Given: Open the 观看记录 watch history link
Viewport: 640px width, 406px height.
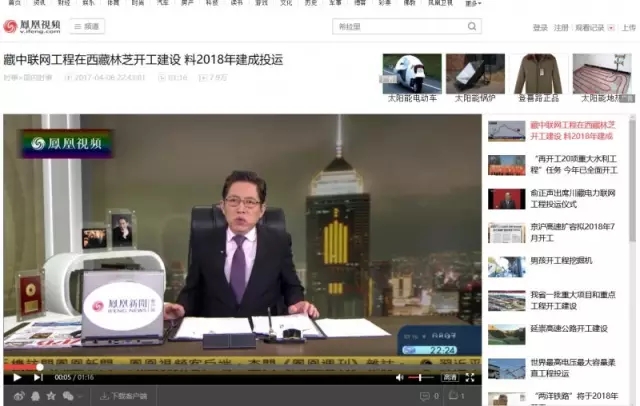Looking at the screenshot, I should (x=589, y=28).
